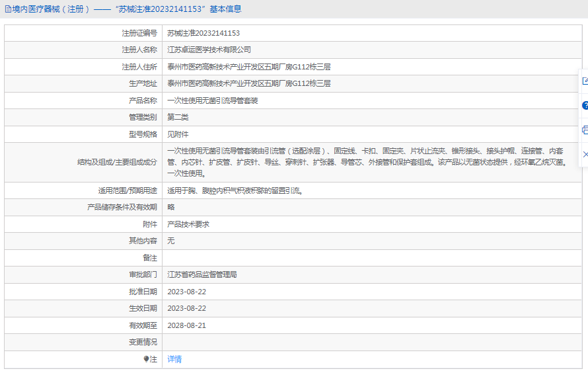
Task: Click storage condition value 略
Action: click(x=171, y=207)
